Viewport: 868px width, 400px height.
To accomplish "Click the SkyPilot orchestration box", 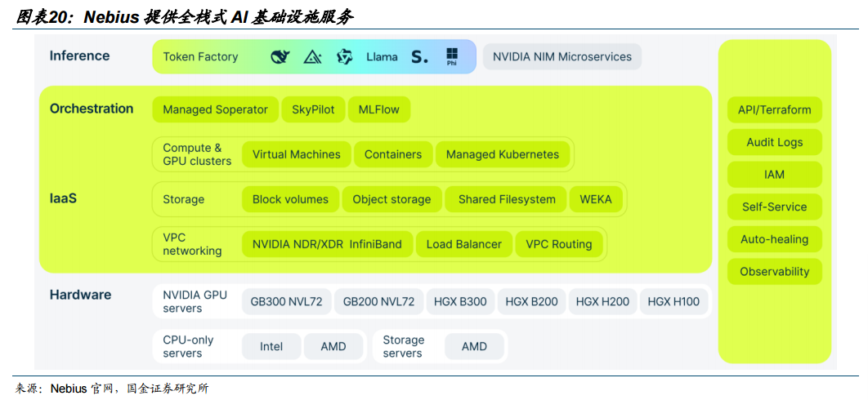I will [313, 109].
